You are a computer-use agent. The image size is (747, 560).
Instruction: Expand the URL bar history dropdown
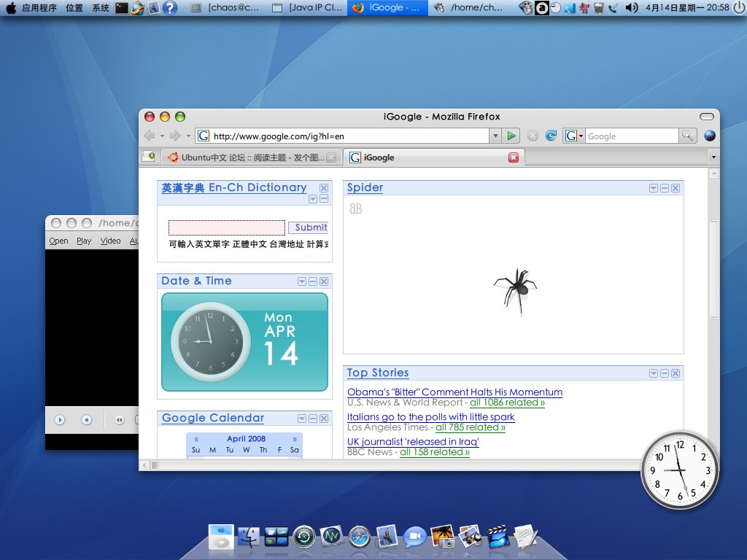(x=495, y=136)
